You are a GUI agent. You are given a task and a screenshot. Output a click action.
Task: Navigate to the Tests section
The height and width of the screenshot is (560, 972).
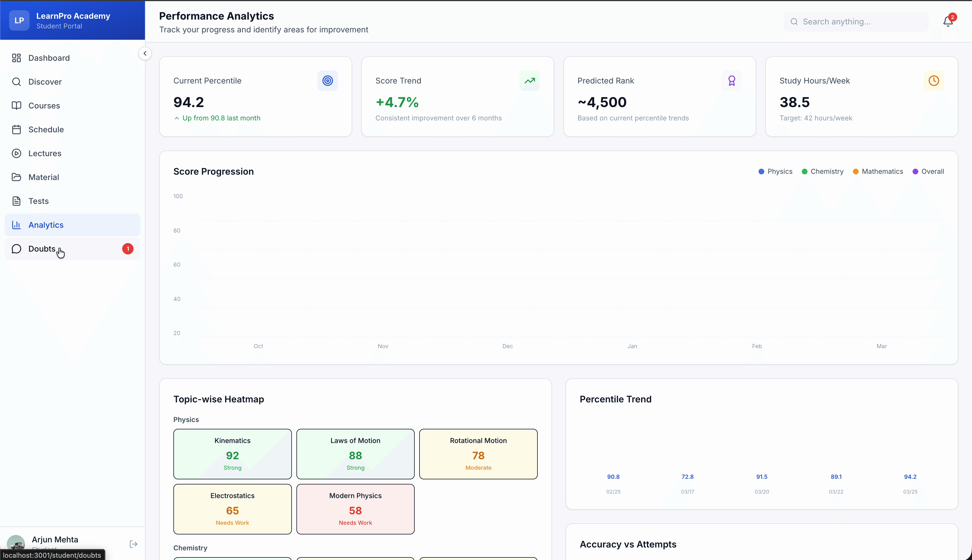tap(38, 201)
